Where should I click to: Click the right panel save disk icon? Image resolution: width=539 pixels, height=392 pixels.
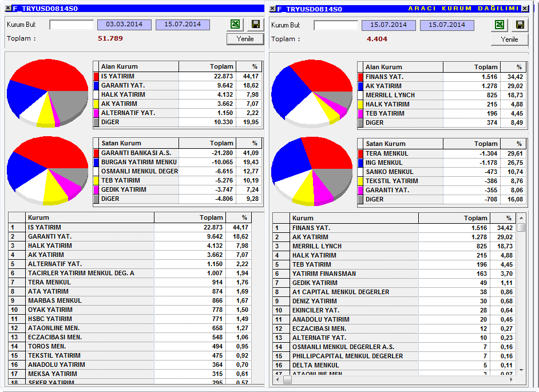pos(520,25)
